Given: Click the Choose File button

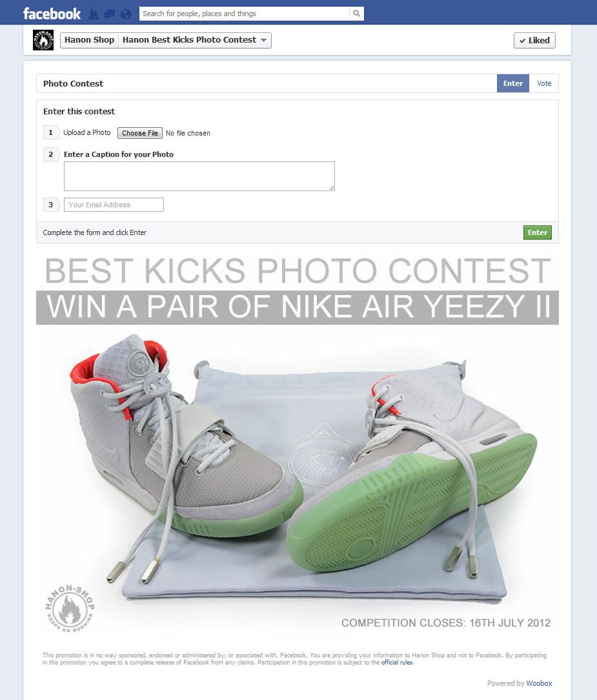Looking at the screenshot, I should (140, 133).
